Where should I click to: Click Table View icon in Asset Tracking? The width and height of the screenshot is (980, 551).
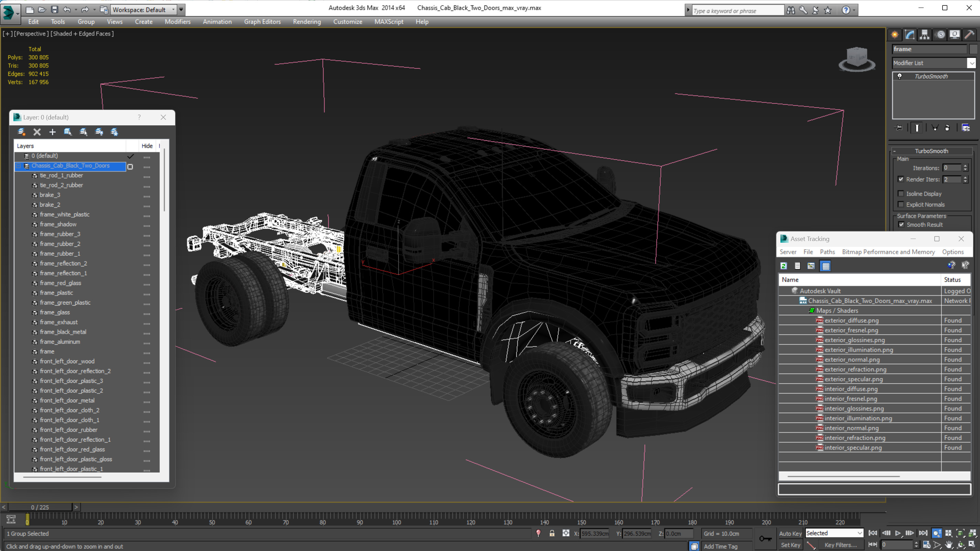point(826,266)
